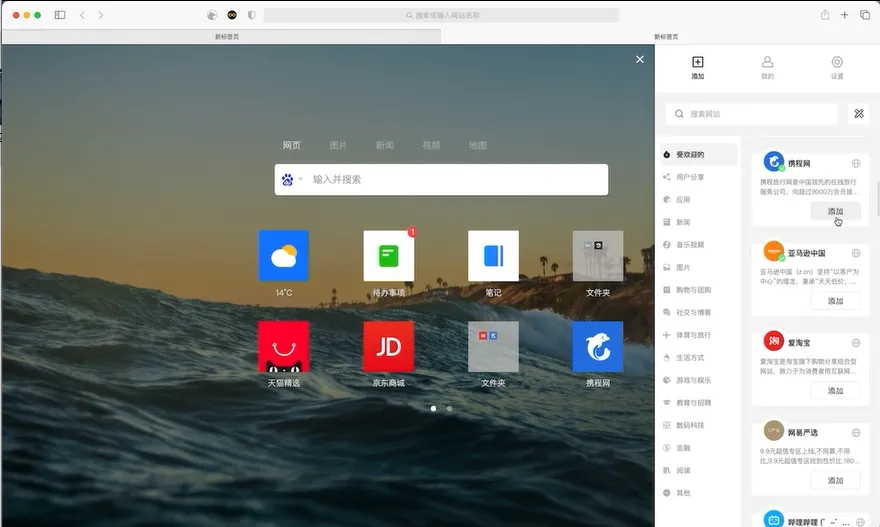Click the globe icon on the 网易严选 card
880x527 pixels.
click(x=856, y=433)
